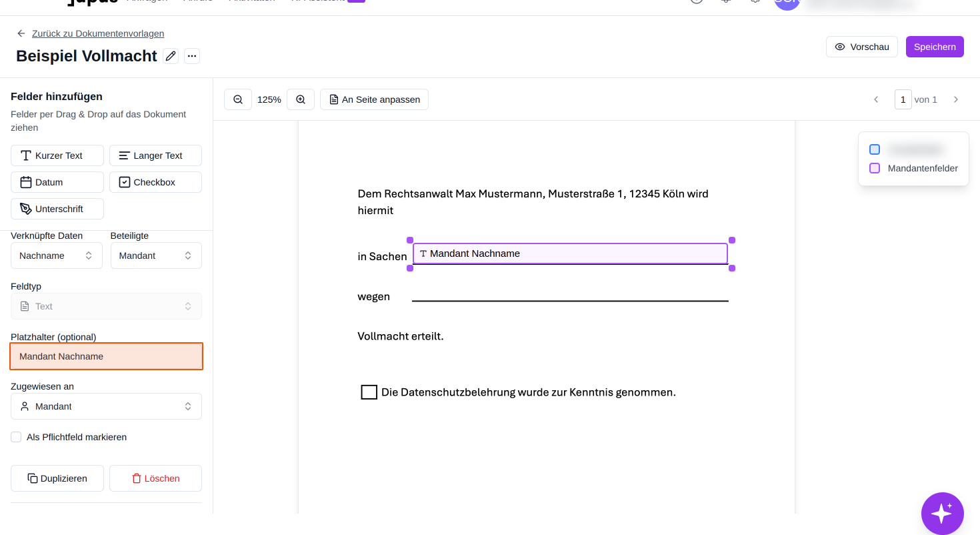
Task: Go to the previous page with left chevron
Action: click(876, 99)
